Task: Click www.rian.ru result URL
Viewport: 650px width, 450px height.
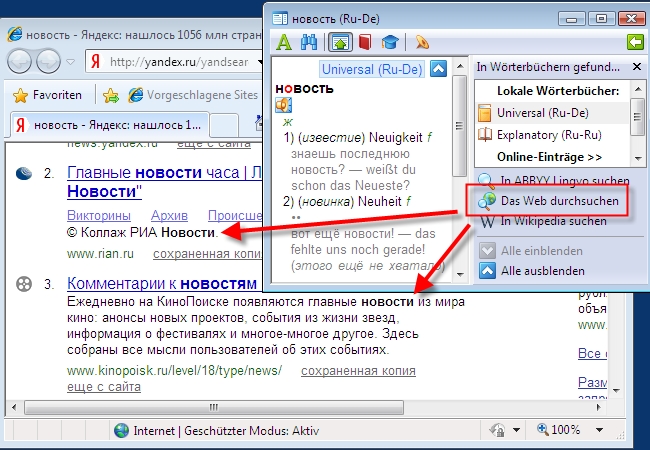Action: pos(100,254)
